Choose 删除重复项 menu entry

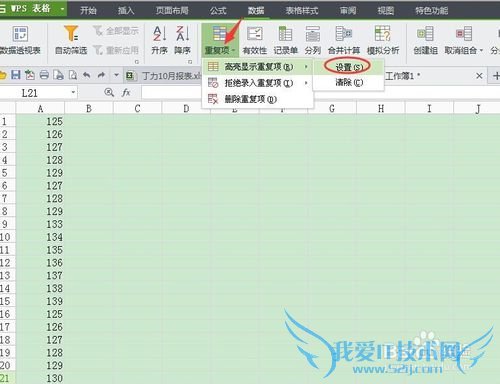tap(257, 99)
